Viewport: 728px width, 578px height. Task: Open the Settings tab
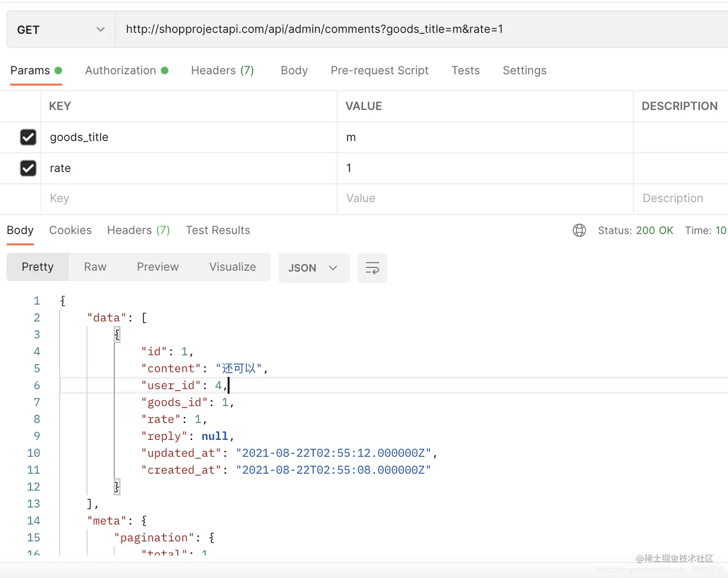[x=524, y=70]
